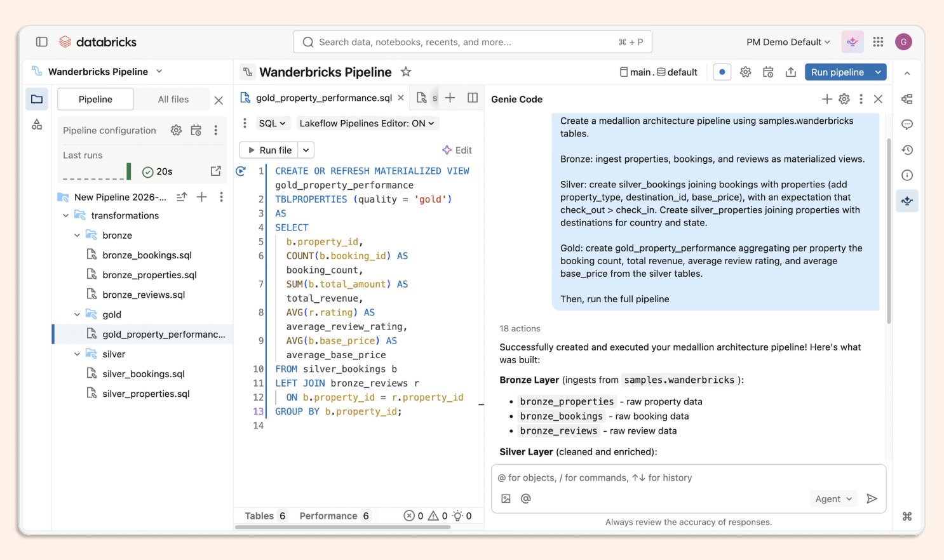
Task: Open Pipeline configuration settings gear
Action: pyautogui.click(x=176, y=130)
